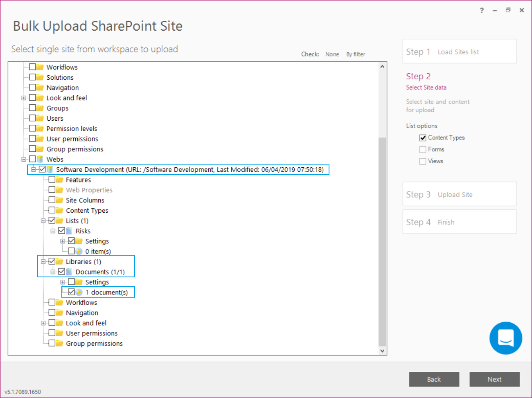
Task: Enable the Forms list option
Action: pyautogui.click(x=423, y=150)
